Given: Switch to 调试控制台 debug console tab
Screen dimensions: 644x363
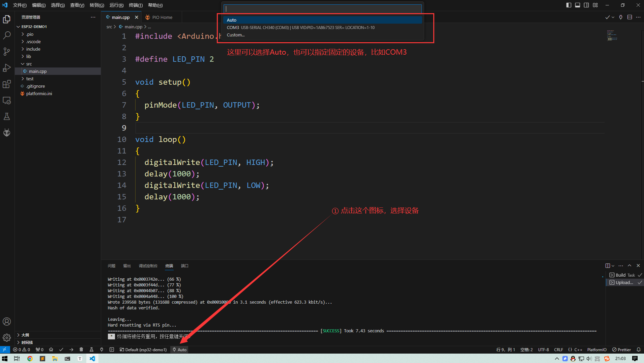Looking at the screenshot, I should pyautogui.click(x=148, y=266).
